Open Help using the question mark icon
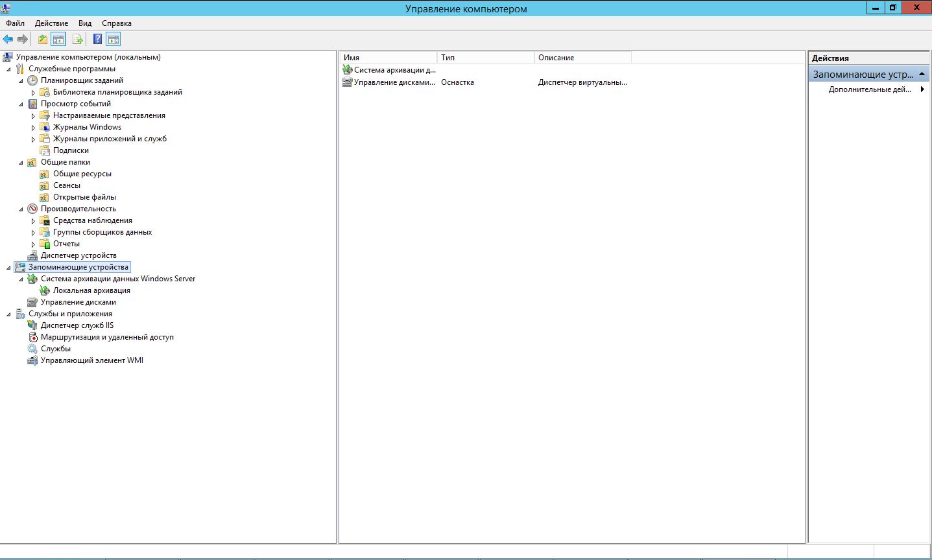Viewport: 932px width, 560px height. 97,40
